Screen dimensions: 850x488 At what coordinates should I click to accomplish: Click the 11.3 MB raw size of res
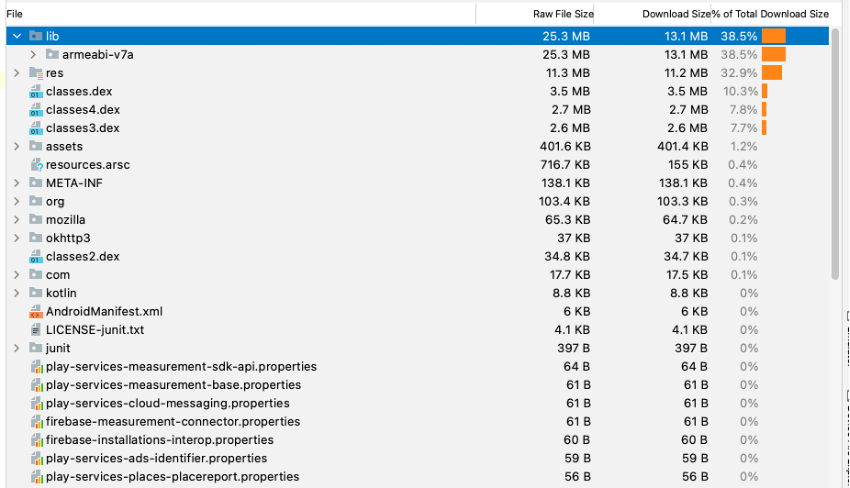click(568, 73)
